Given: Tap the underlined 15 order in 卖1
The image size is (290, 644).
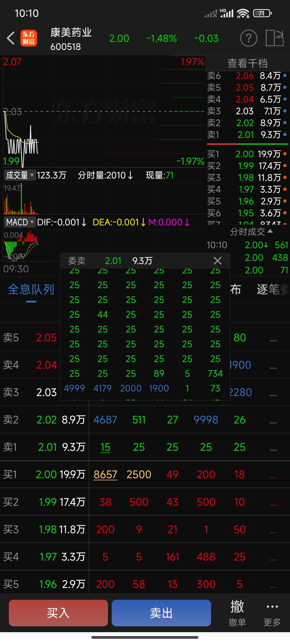Looking at the screenshot, I should coord(105,447).
